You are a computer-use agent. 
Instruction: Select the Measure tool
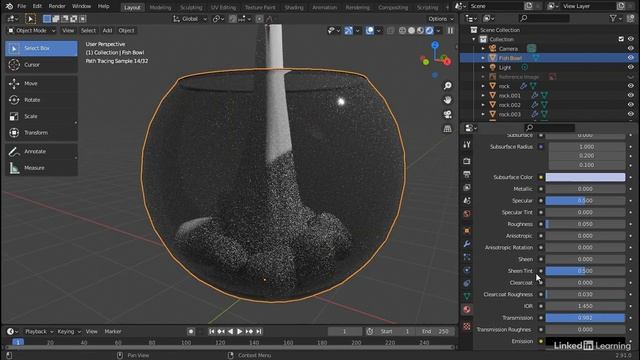coord(41,168)
